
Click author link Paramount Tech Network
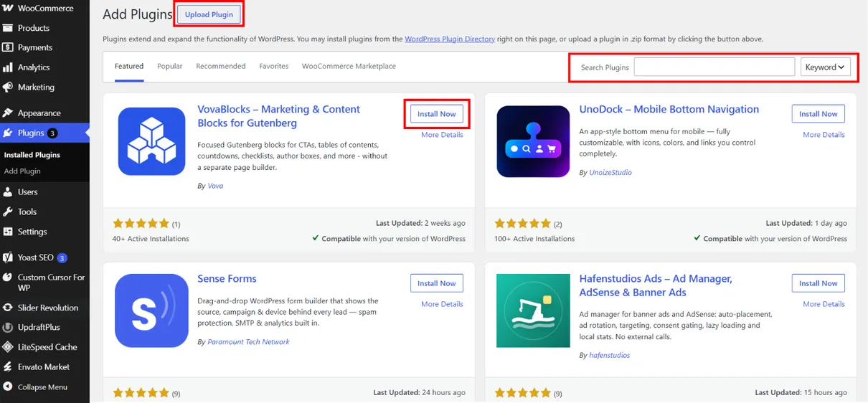tap(248, 342)
